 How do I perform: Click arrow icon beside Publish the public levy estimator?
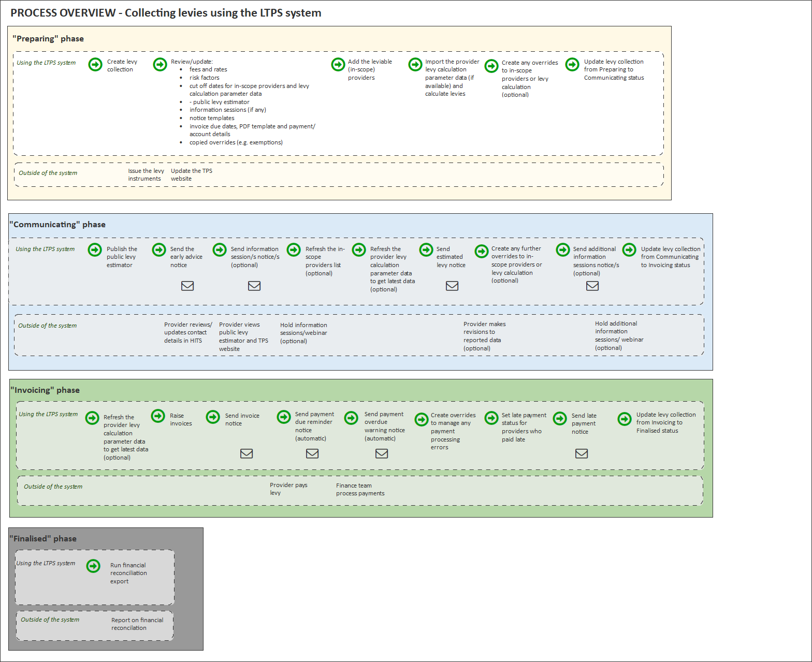pyautogui.click(x=95, y=250)
